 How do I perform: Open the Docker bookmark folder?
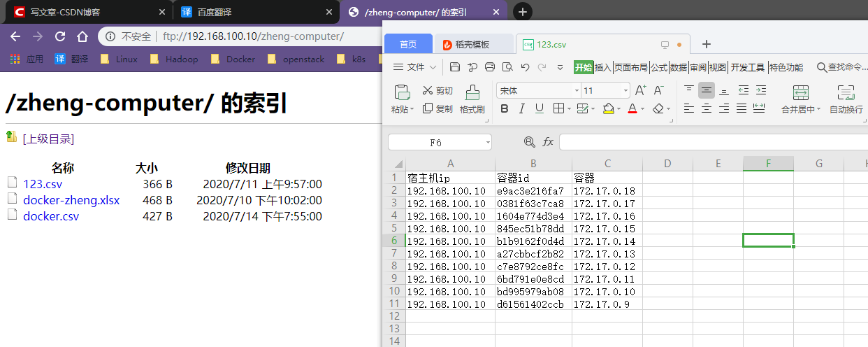[x=233, y=59]
